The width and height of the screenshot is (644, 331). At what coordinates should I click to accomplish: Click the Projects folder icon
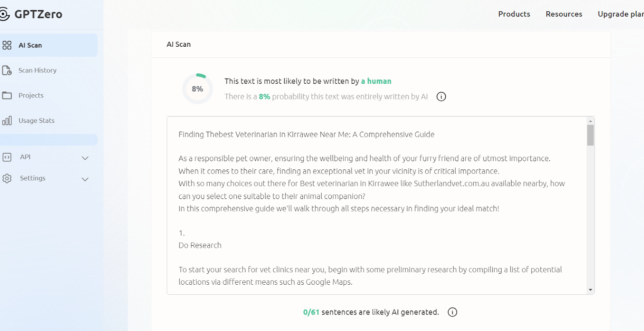[7, 95]
